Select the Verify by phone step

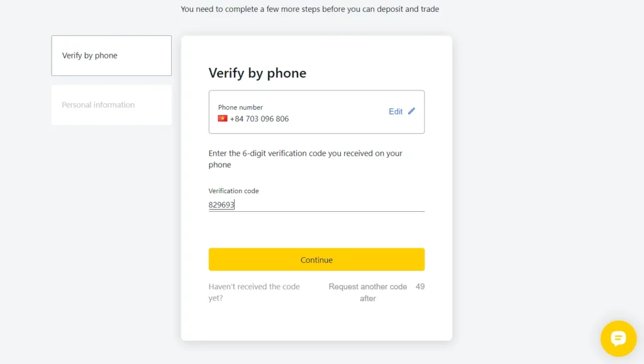(111, 55)
